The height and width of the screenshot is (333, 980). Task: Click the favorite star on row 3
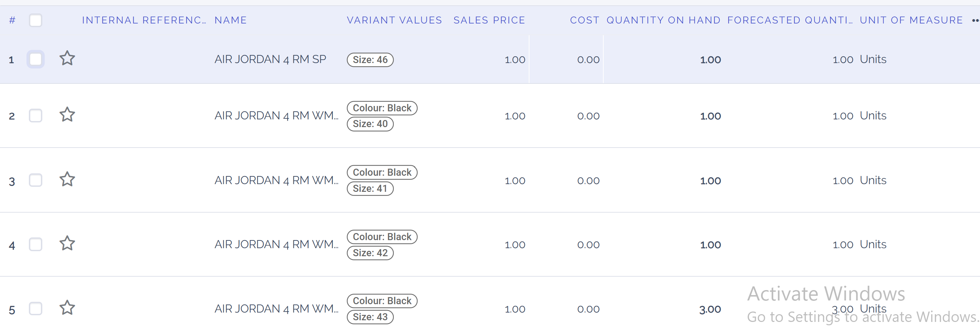pyautogui.click(x=67, y=179)
